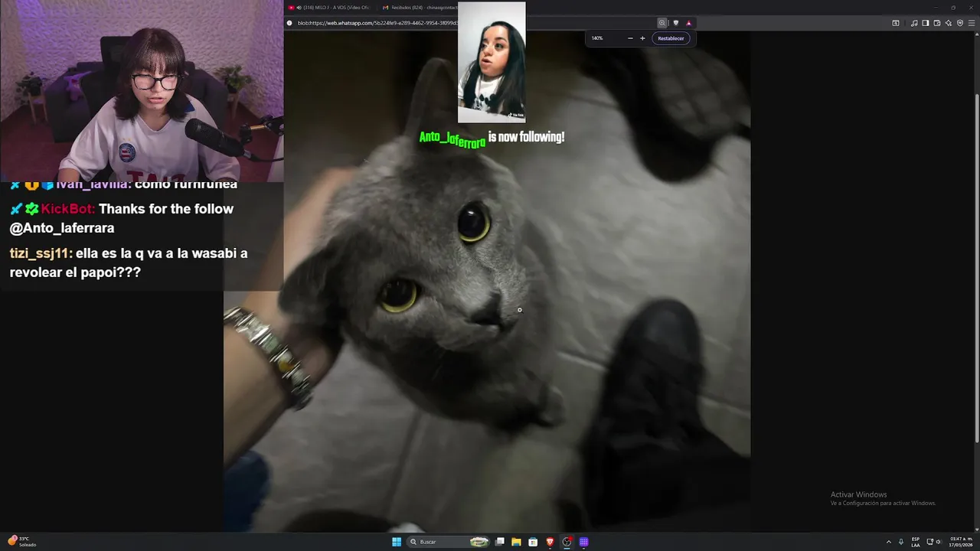
Task: Open Brave browser from the taskbar
Action: (x=550, y=542)
